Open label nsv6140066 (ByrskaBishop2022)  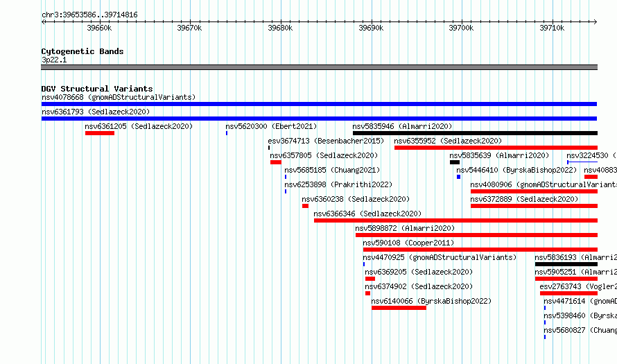[431, 301]
